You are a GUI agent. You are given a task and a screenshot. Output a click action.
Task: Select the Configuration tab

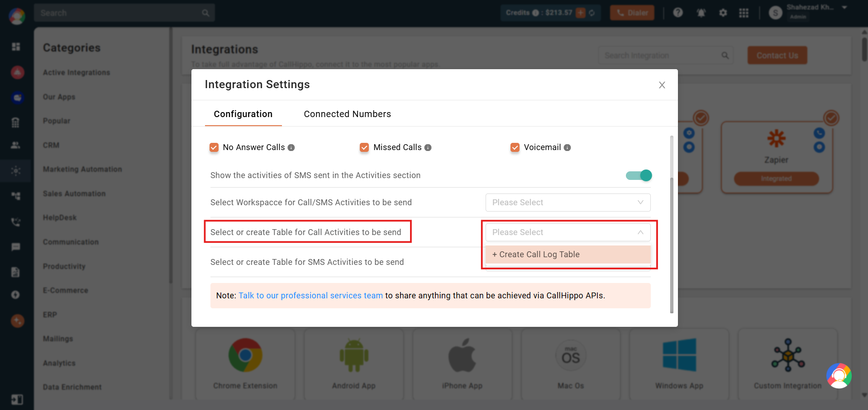point(243,114)
